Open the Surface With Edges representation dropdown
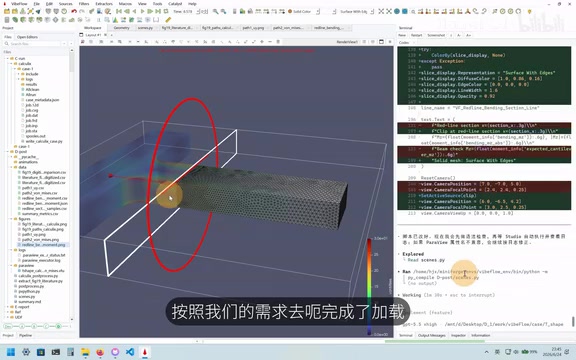 point(355,11)
